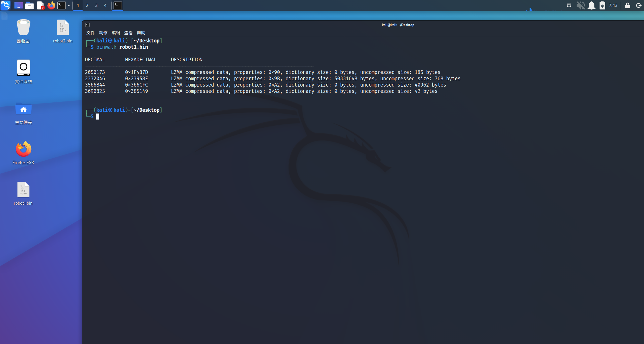Click the log out icon
Image resolution: width=644 pixels, height=344 pixels.
[x=639, y=5]
